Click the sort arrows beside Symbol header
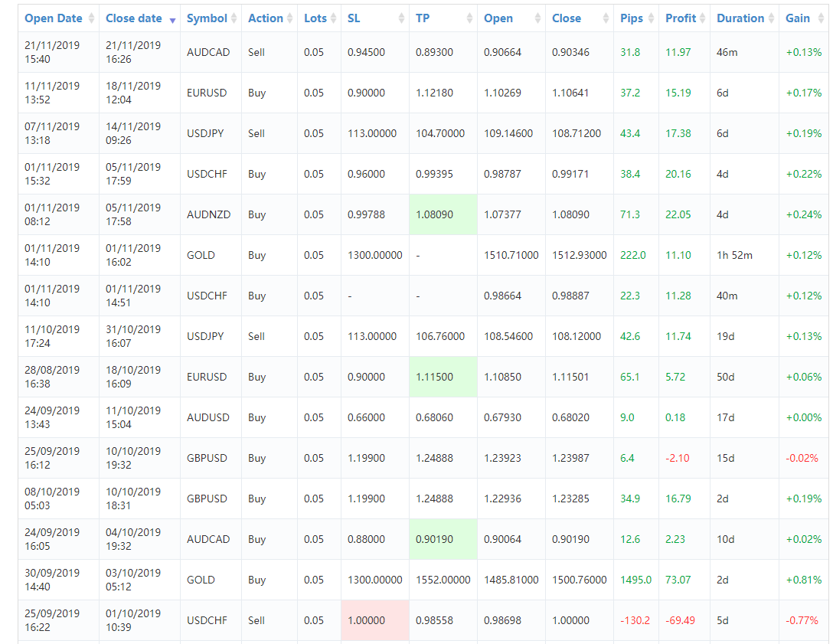833x644 pixels. [234, 18]
